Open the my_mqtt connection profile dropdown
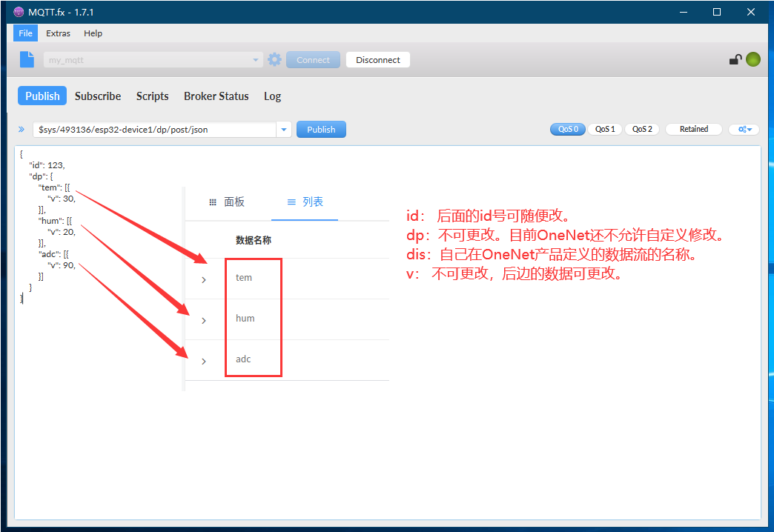The height and width of the screenshot is (532, 774). click(153, 60)
